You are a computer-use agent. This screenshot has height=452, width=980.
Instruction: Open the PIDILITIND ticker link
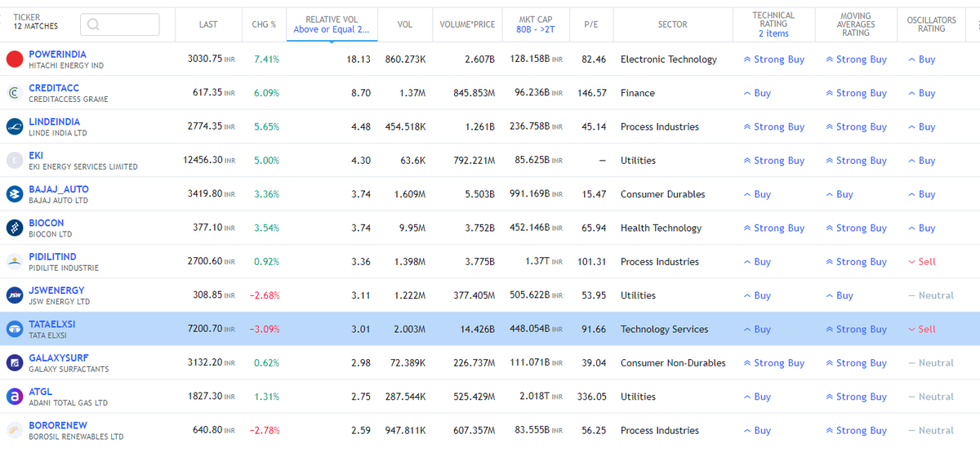pos(52,257)
